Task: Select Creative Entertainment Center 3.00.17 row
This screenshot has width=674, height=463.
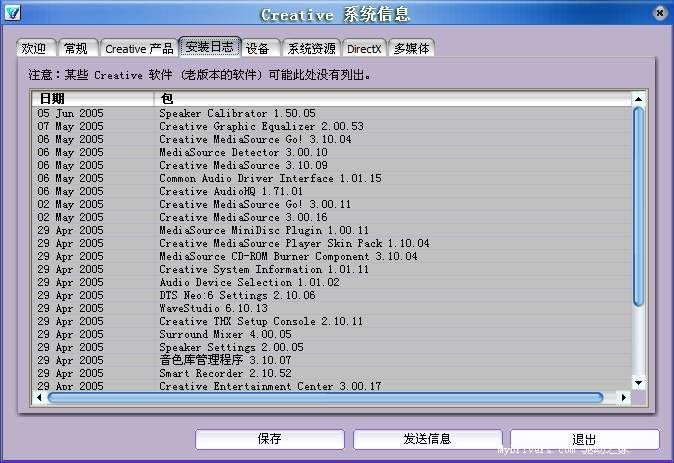Action: 332,386
